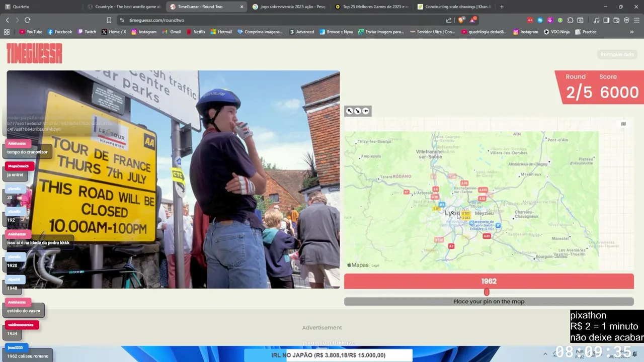Reload the TimeGuessr page

pyautogui.click(x=27, y=20)
